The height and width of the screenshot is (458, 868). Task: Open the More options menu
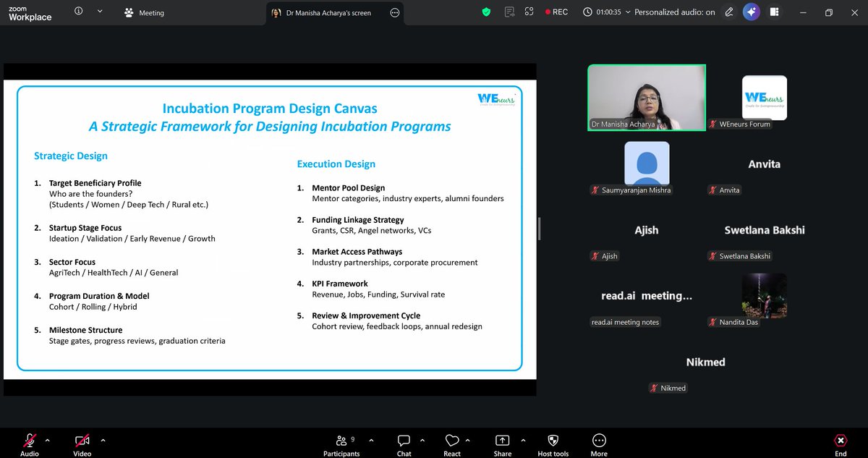pyautogui.click(x=599, y=444)
